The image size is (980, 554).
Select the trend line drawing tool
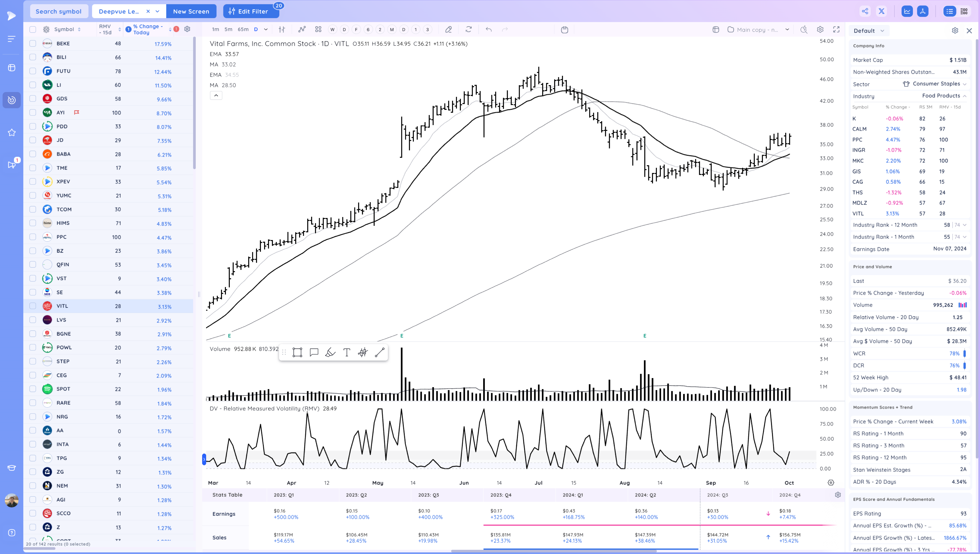380,352
